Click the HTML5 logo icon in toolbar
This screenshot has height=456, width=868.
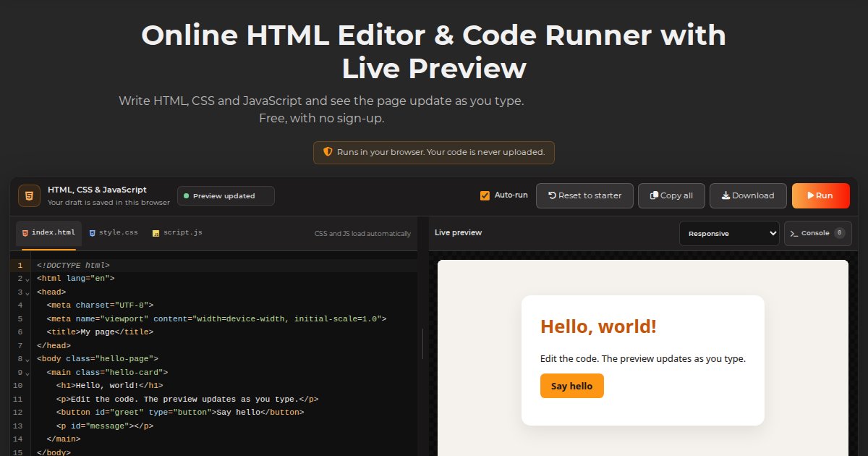coord(29,195)
